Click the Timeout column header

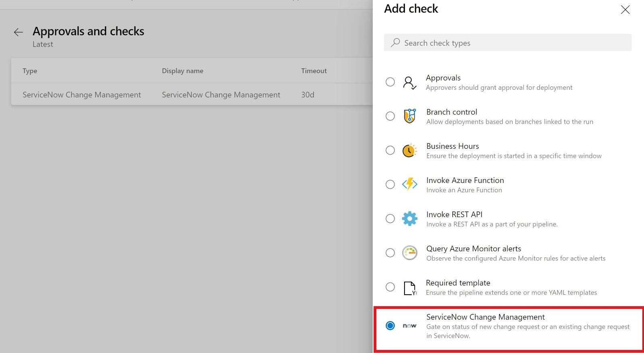point(314,71)
